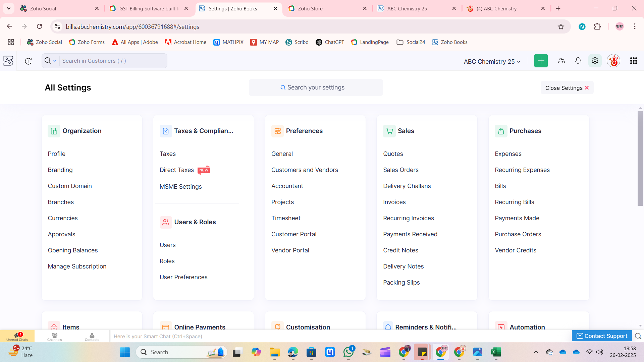Screen dimensions: 644x362
Task: Expand the search scope dropdown arrow
Action: (55, 61)
